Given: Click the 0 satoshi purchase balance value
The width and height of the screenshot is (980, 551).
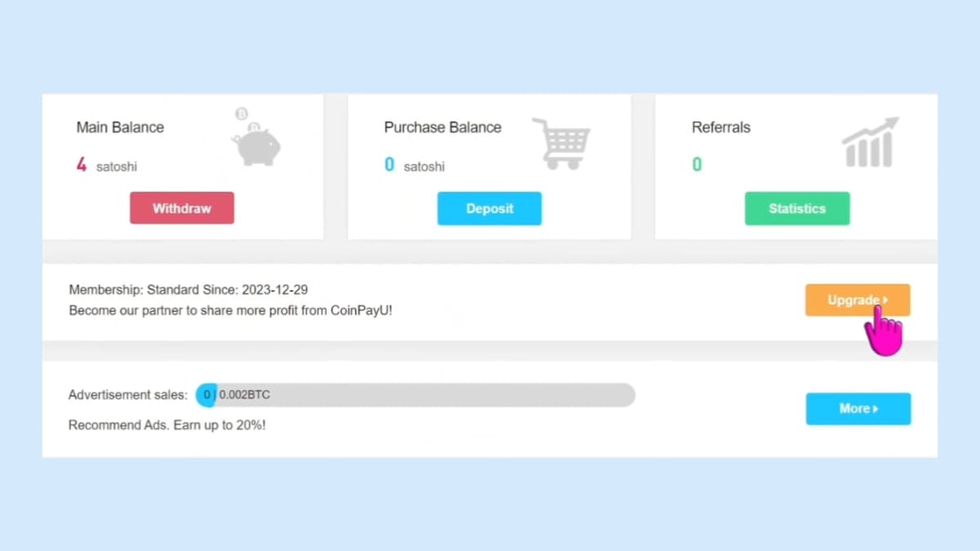Looking at the screenshot, I should (x=415, y=166).
